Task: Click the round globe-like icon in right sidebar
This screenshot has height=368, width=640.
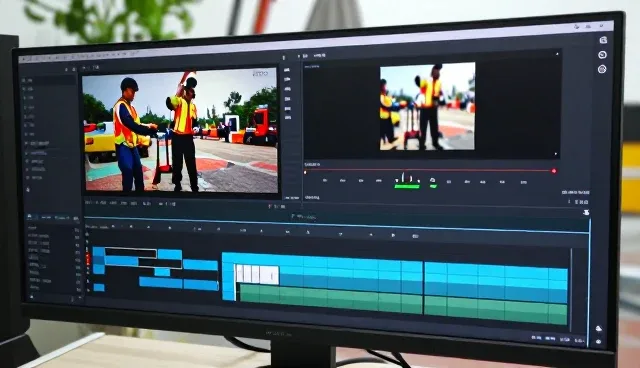Action: [602, 69]
